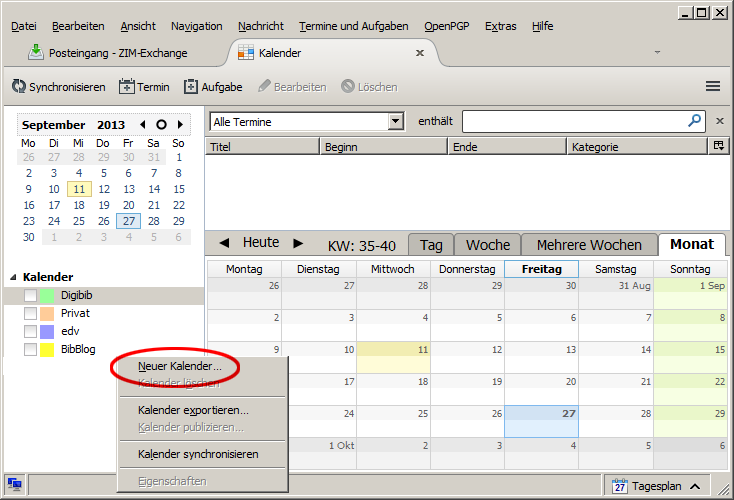Screen dimensions: 734x500
Task: Enable the Privat calendar checkbox
Action: (x=31, y=314)
